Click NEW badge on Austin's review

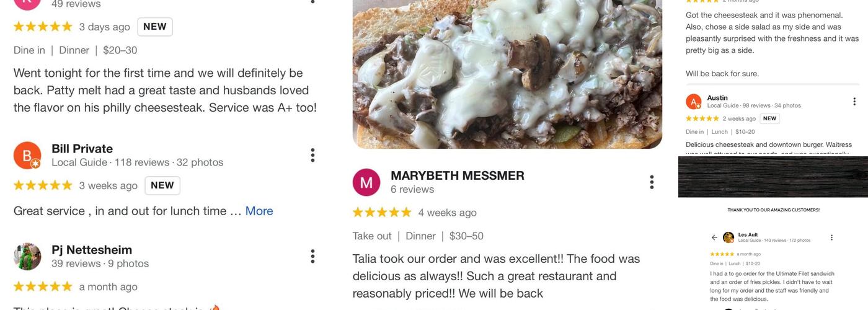(769, 118)
